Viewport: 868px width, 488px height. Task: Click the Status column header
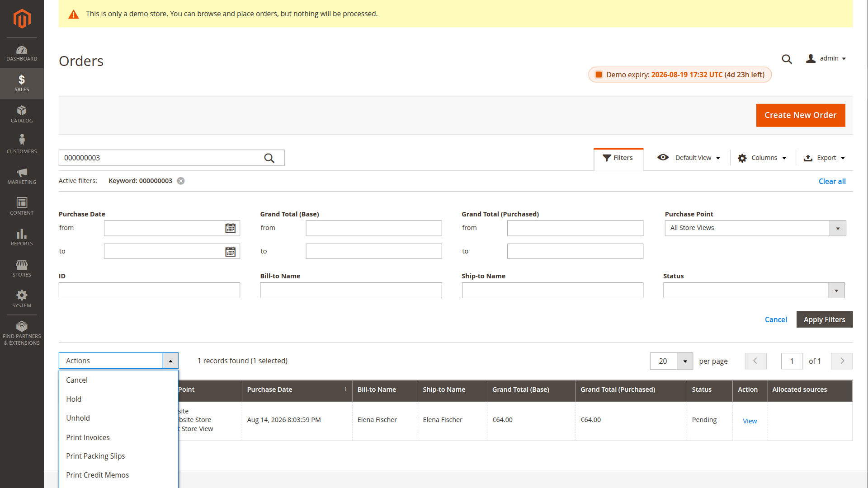pos(709,389)
